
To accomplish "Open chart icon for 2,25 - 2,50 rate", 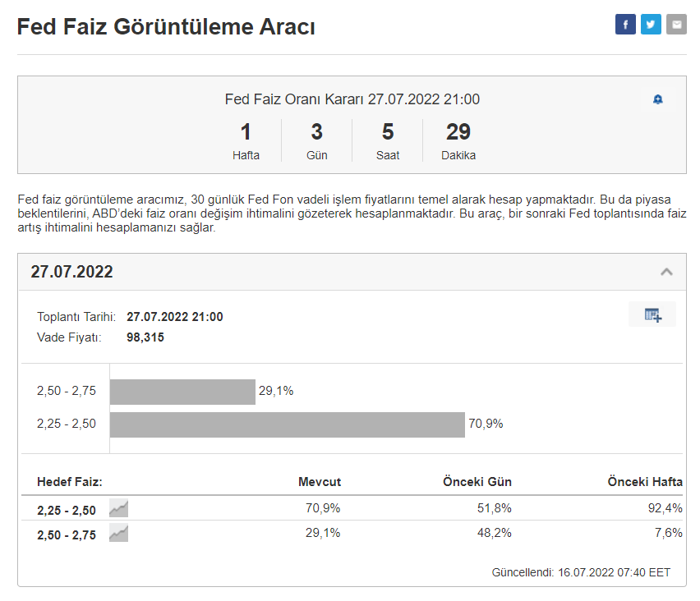I will tap(119, 509).
